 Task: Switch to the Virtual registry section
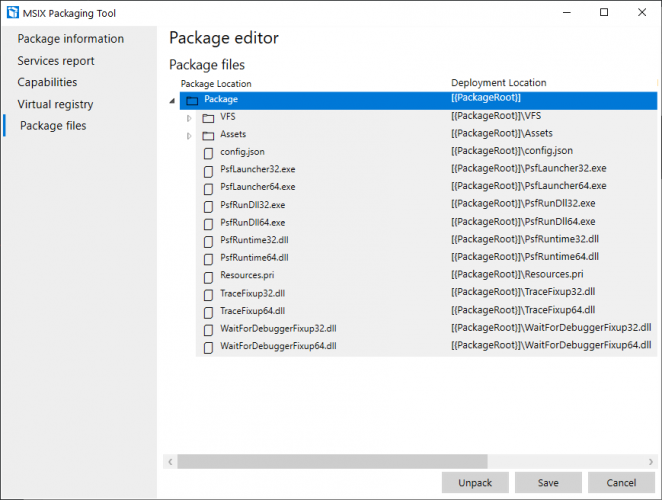[x=55, y=104]
